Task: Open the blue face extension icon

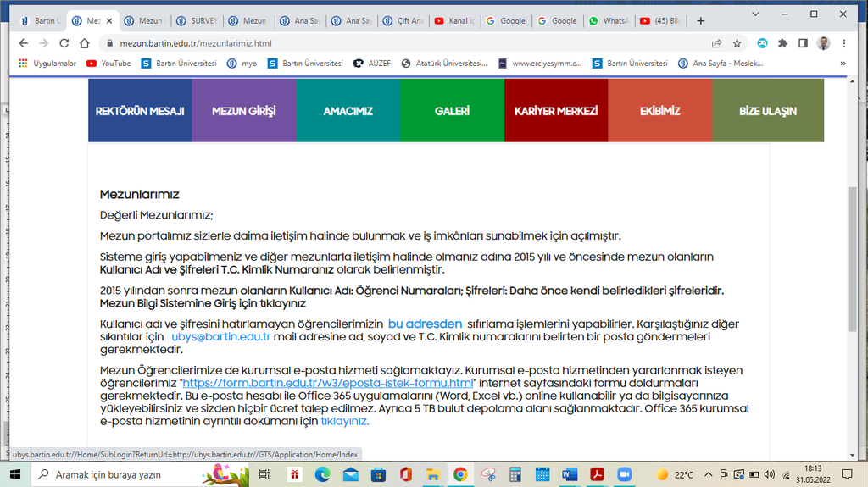Action: tap(762, 43)
